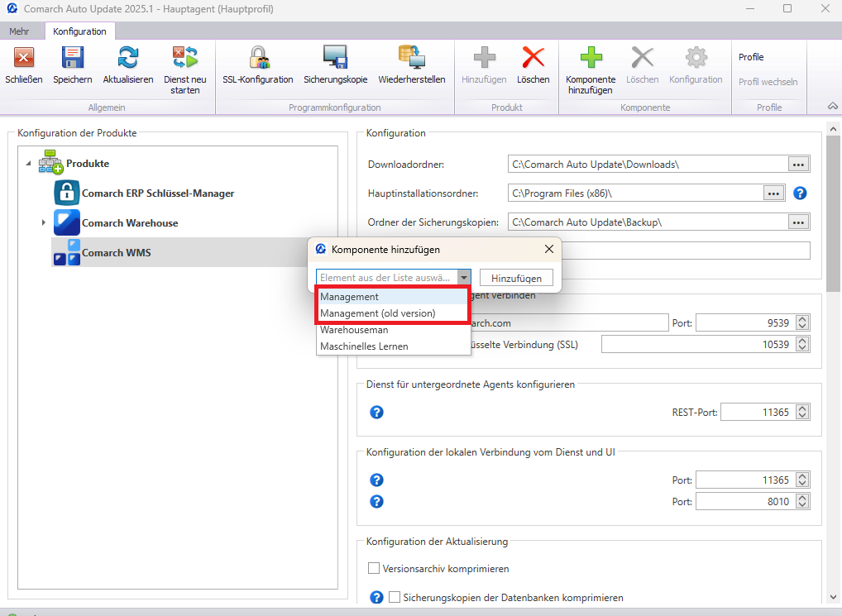This screenshot has width=842, height=616.
Task: Open the Mehr ribbon tab
Action: [19, 31]
